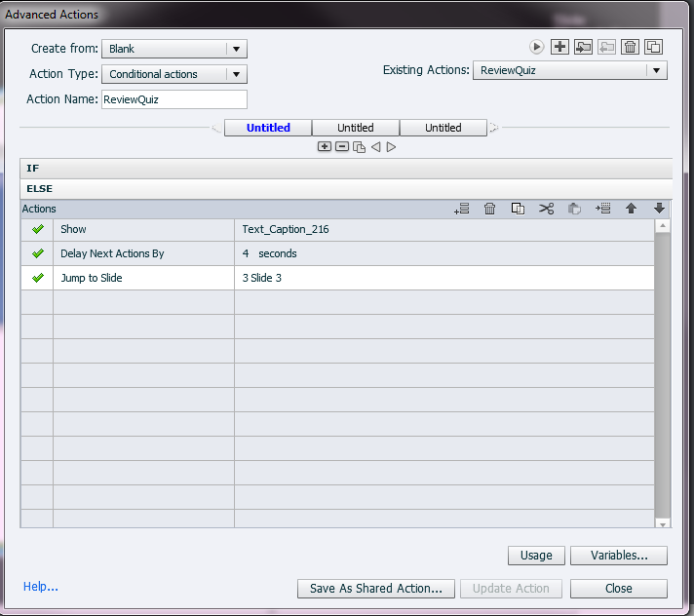The width and height of the screenshot is (694, 616).
Task: Click into the Action Name text field
Action: [173, 99]
